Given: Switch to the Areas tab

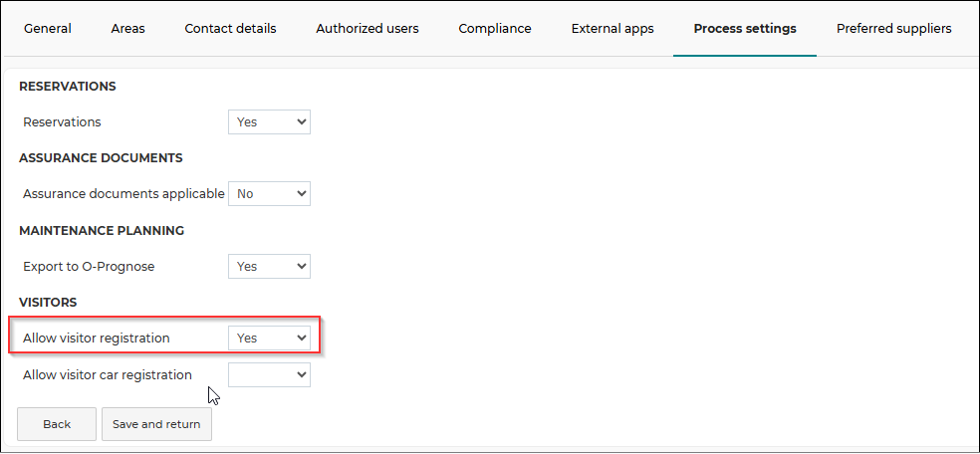Looking at the screenshot, I should [x=128, y=29].
